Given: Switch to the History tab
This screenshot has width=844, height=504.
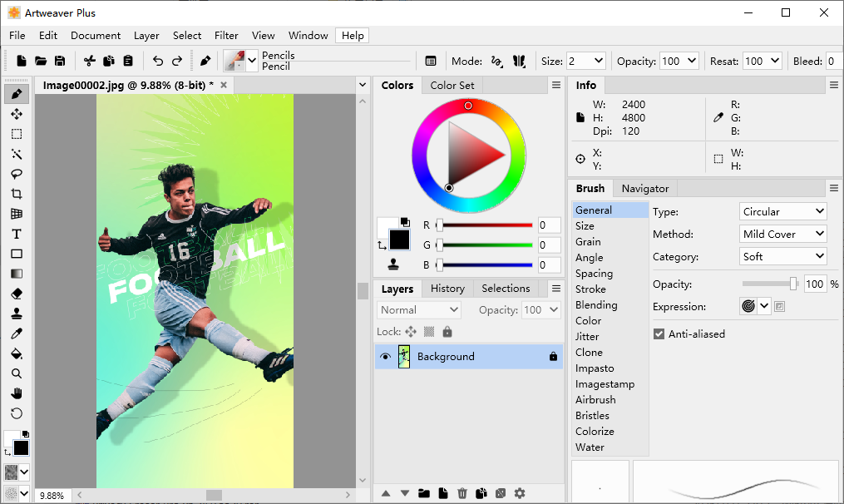Looking at the screenshot, I should 447,289.
